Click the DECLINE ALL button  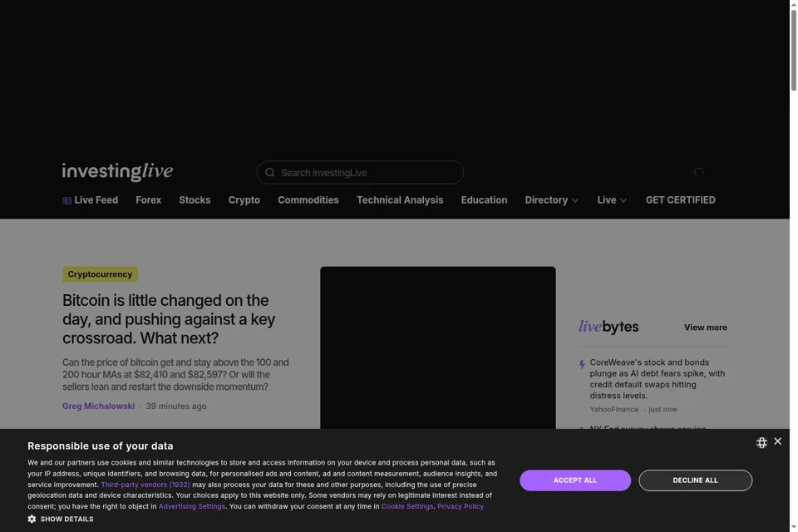(x=695, y=480)
